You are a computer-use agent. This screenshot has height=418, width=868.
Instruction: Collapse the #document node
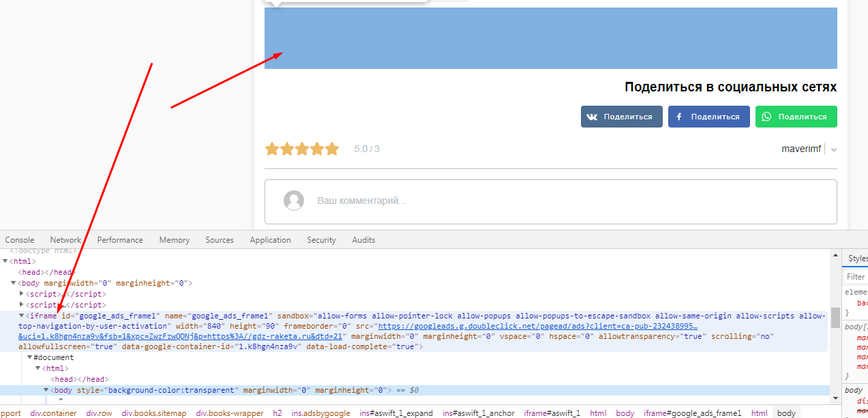coord(29,357)
